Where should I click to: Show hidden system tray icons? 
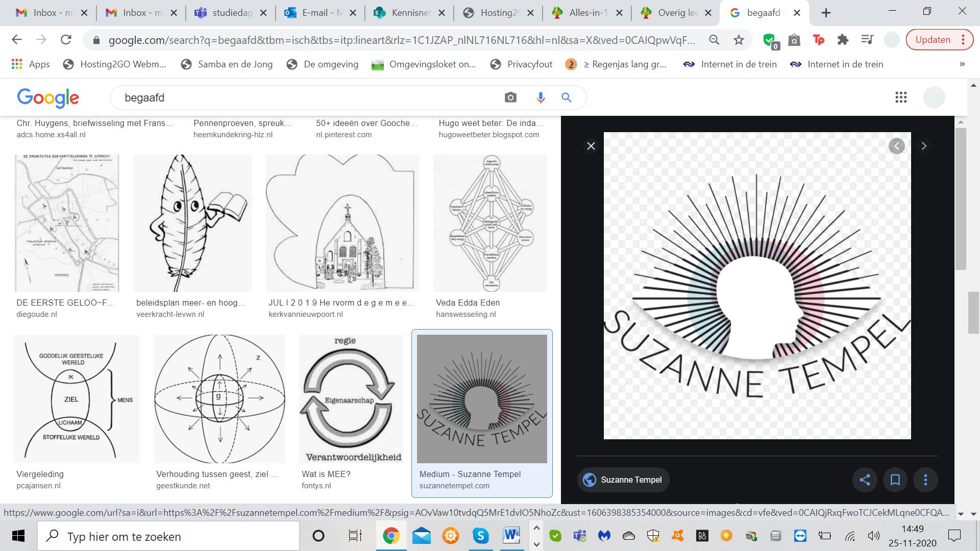536,529
